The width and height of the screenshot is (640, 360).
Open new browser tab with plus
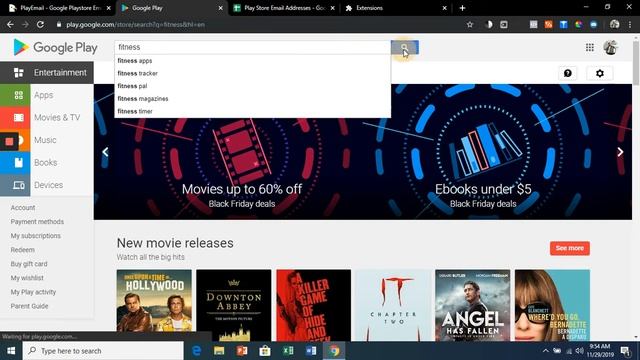462,8
